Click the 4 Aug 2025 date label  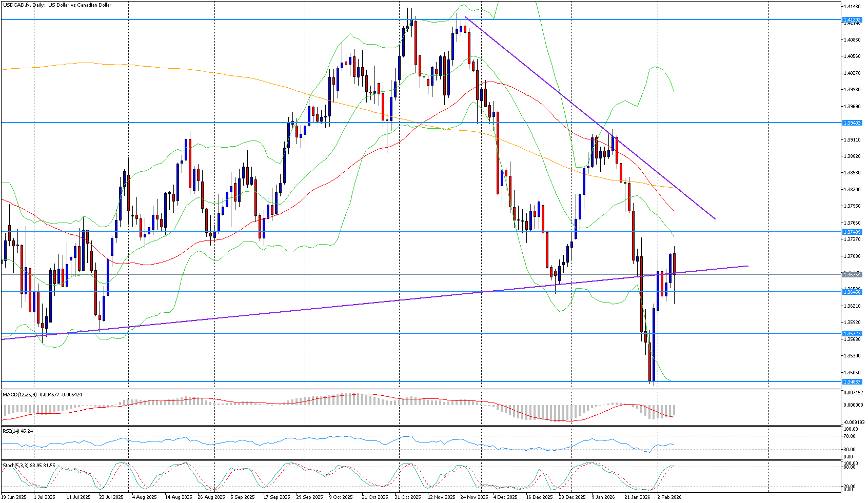(x=144, y=497)
